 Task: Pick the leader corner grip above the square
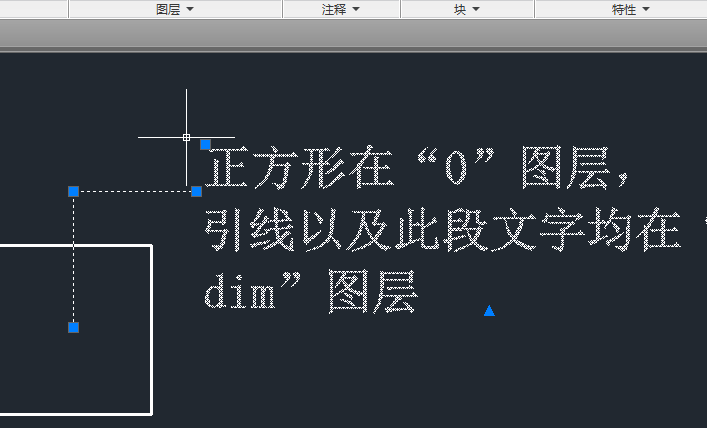coord(73,192)
